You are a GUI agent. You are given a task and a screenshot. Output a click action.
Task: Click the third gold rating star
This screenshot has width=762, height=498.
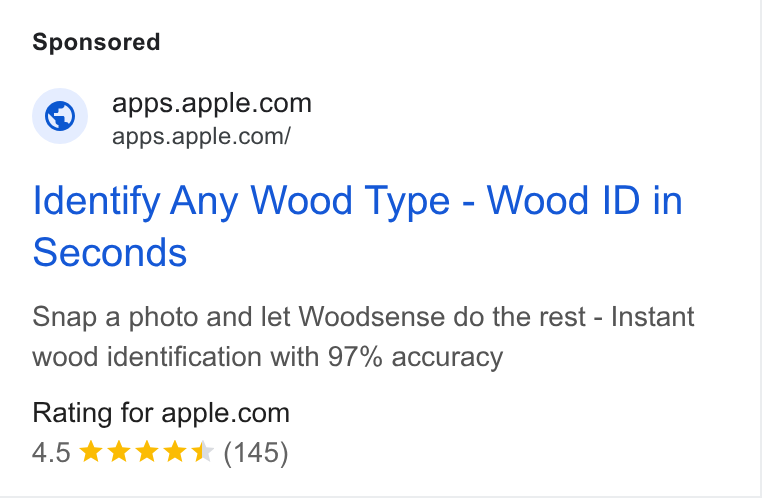coord(147,451)
